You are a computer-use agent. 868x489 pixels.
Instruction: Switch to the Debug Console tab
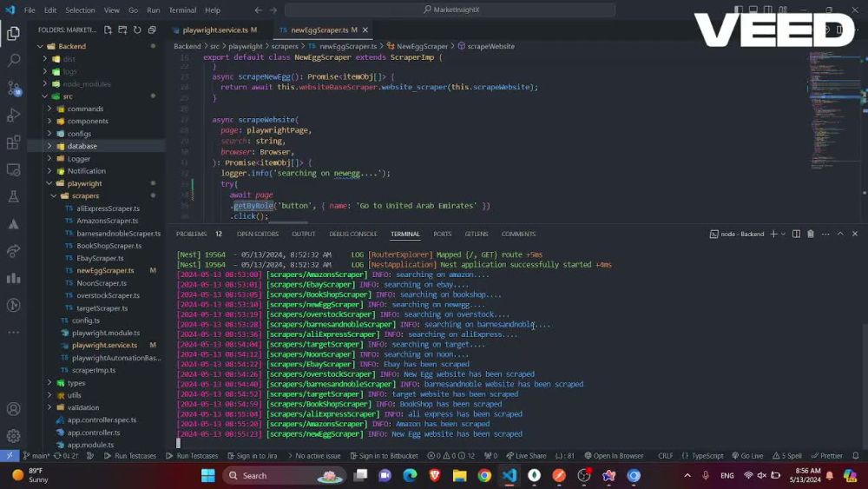tap(352, 234)
